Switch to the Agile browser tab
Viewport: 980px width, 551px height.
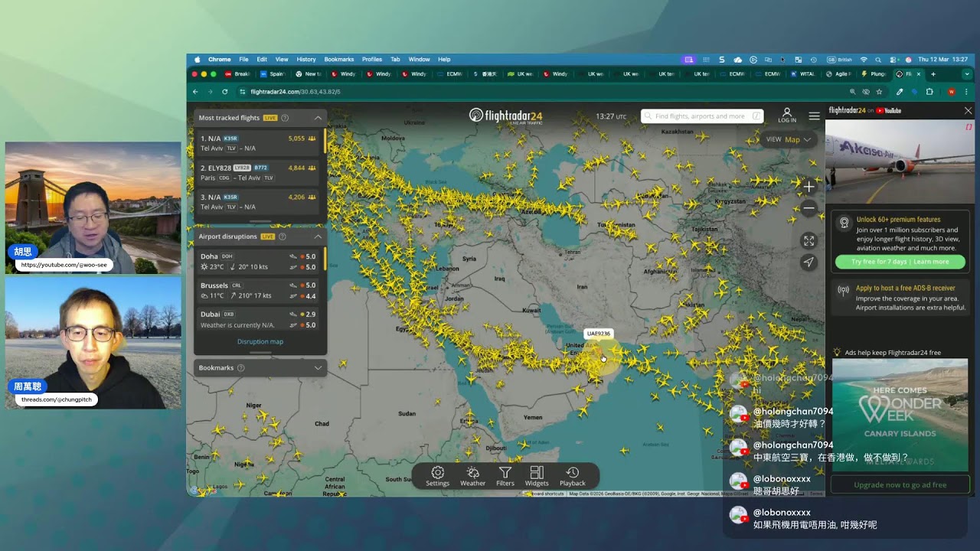[x=838, y=74]
